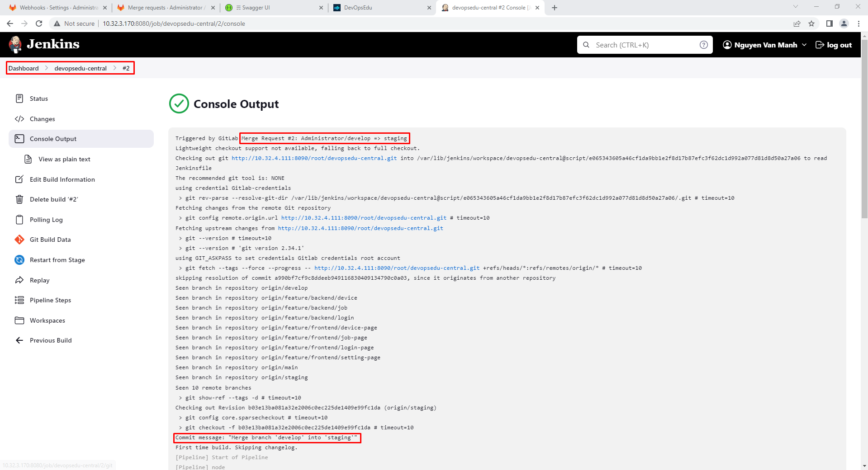
Task: Click the browser forward arrow
Action: (x=24, y=23)
